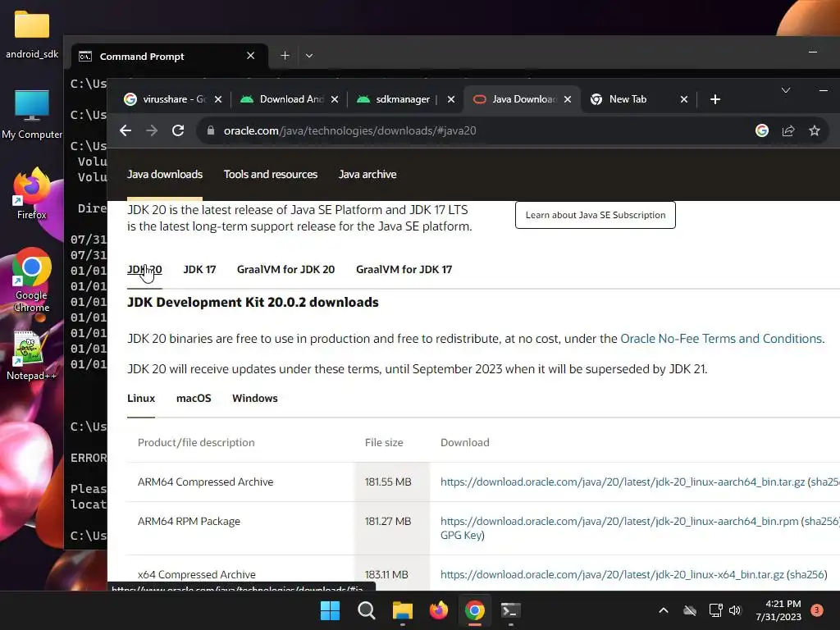Open android_sdk desktop folder
This screenshot has width=840, height=630.
(x=32, y=34)
